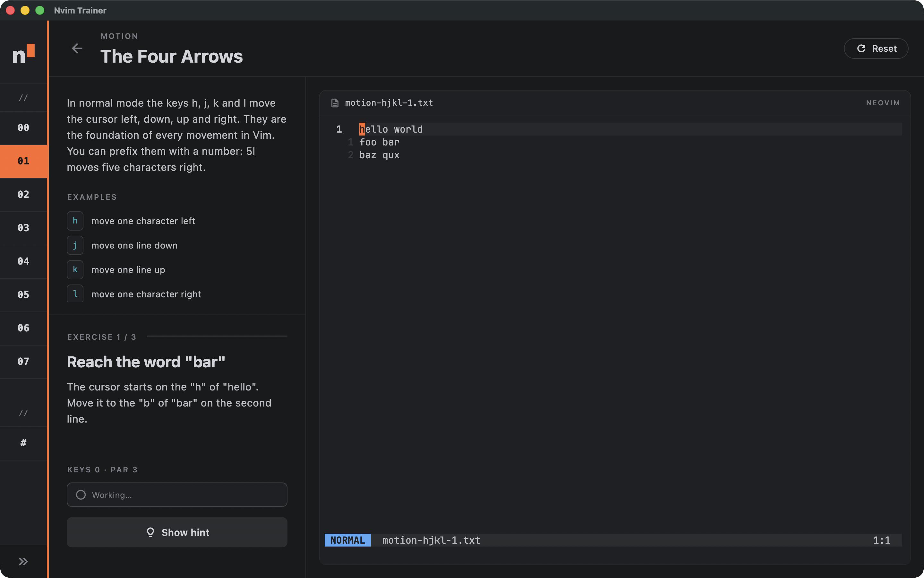Open lesson 02 in the sidebar
This screenshot has height=578, width=924.
[23, 195]
